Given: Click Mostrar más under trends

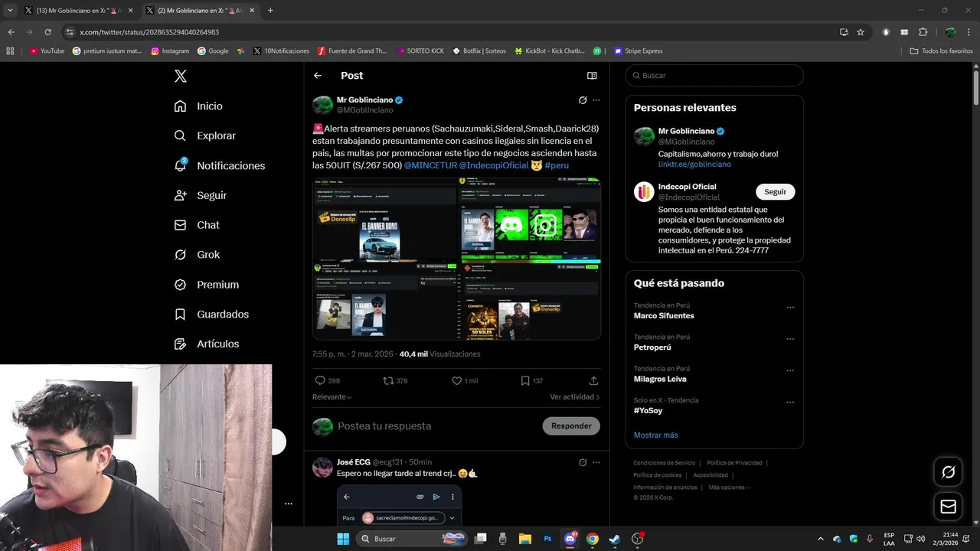Looking at the screenshot, I should click(x=655, y=435).
